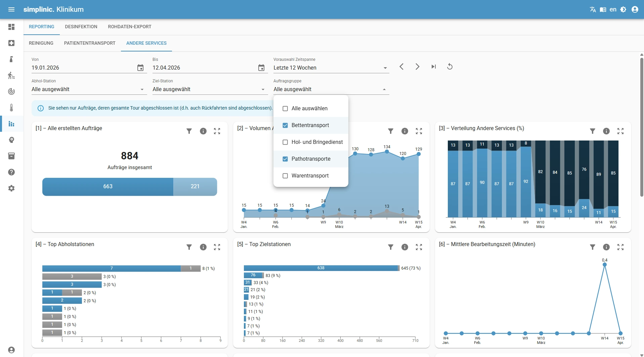Open the Ziel-Station selection dropdown
Viewport: 644px width, 357px height.
click(262, 89)
